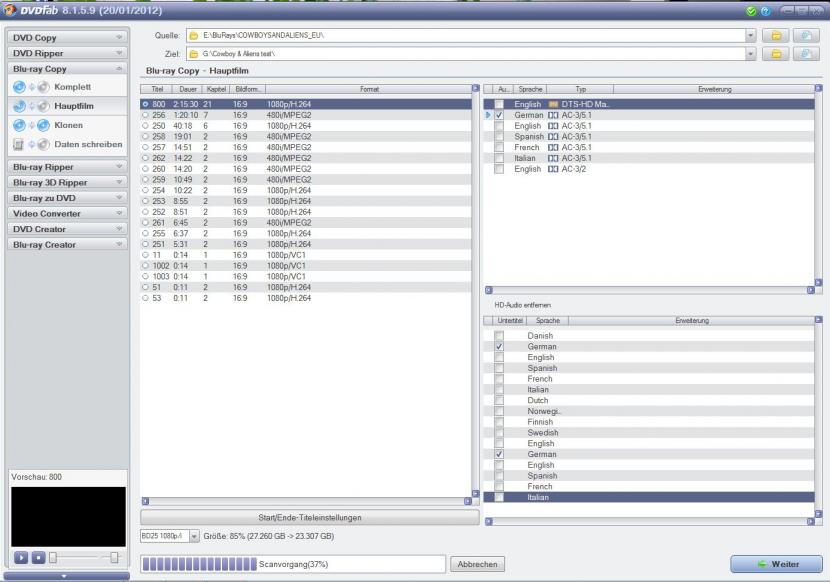Click HD-Audio entfernen option
Image resolution: width=830 pixels, height=582 pixels.
(522, 306)
